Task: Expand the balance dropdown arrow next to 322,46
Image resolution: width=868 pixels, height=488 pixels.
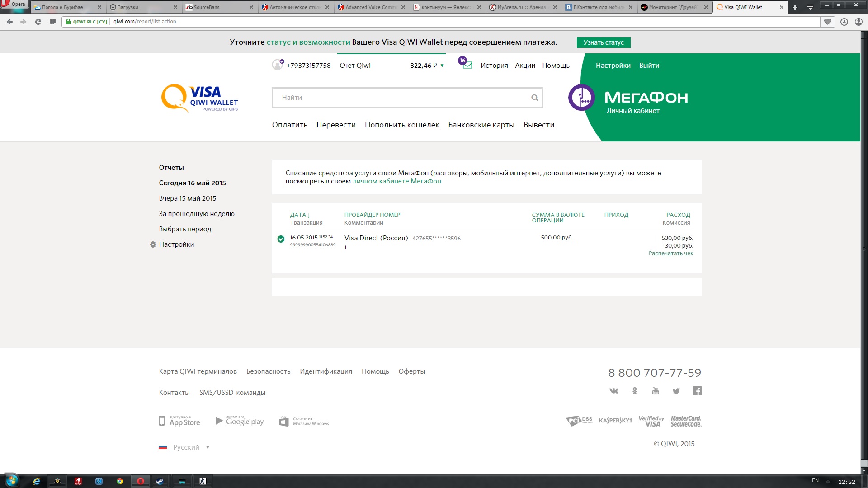Action: pos(442,66)
